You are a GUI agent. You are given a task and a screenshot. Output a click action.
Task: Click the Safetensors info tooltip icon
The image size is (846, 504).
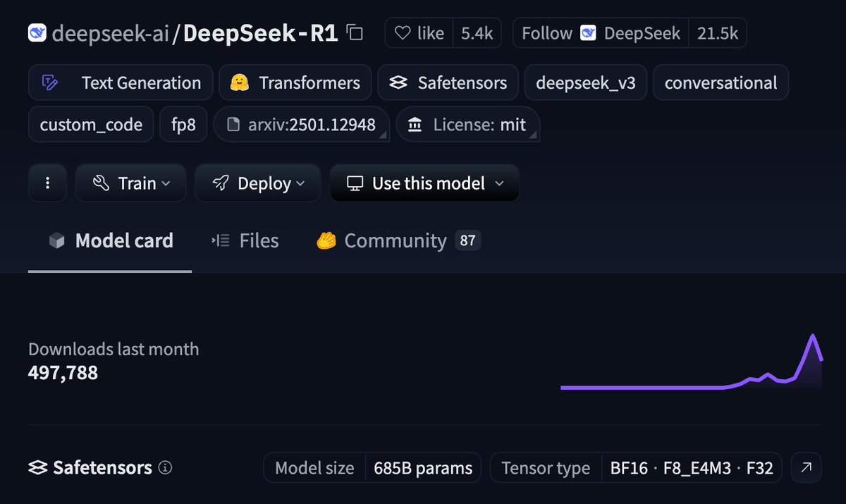click(165, 467)
